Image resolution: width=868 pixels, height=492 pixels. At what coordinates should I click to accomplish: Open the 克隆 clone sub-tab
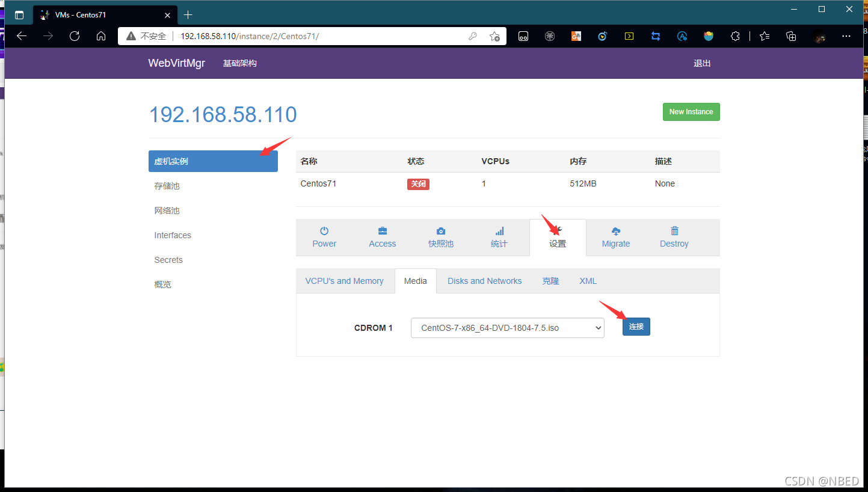coord(550,281)
